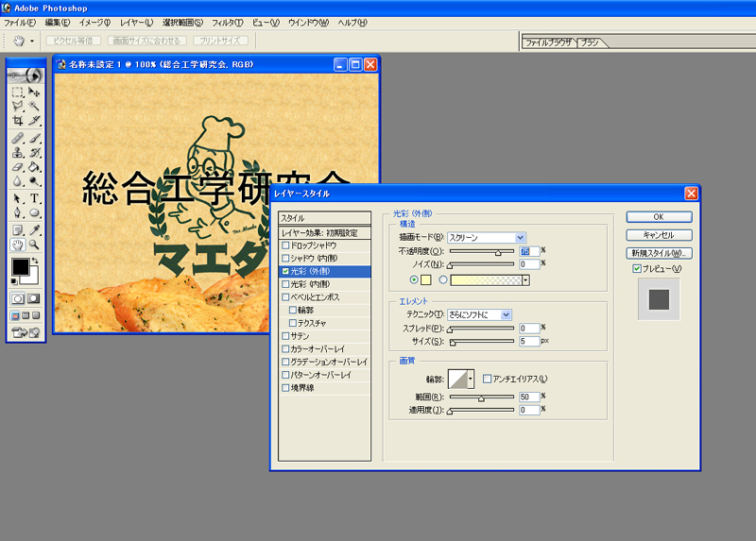Select the Crop tool
756x541 pixels.
coord(18,121)
